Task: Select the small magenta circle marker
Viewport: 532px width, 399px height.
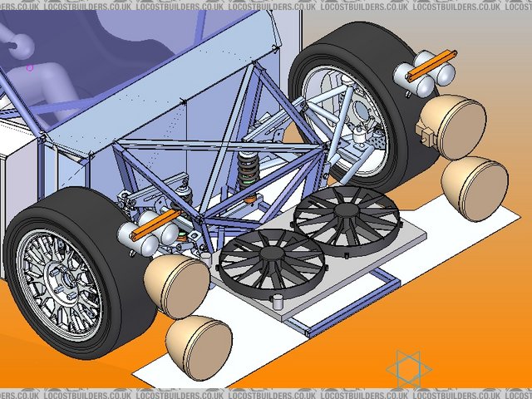Action: 30,68
